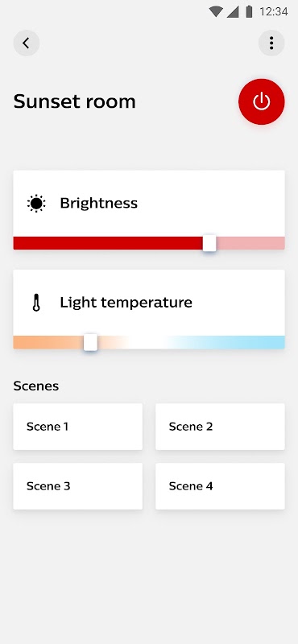
Task: Click the brightness slider handle
Action: 209,243
